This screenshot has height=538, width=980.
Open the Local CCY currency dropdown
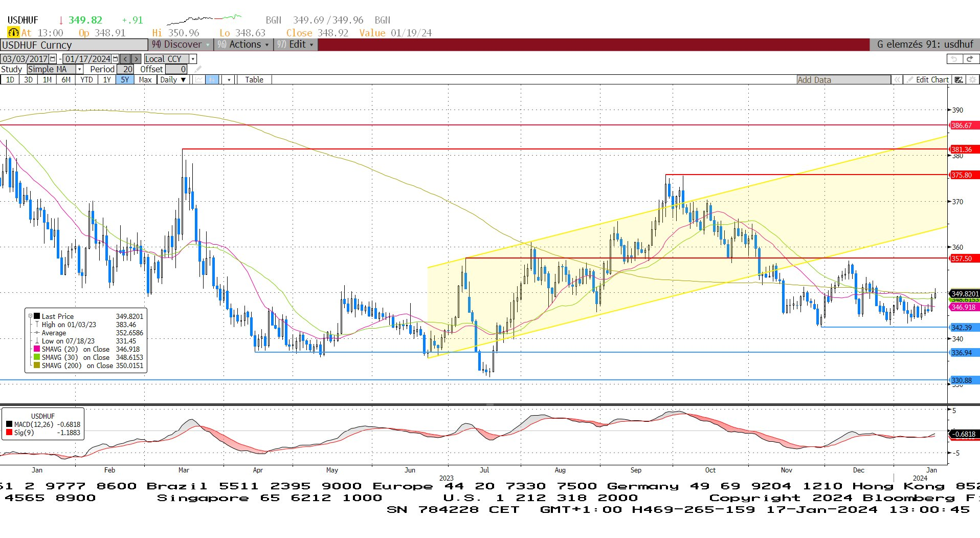(193, 59)
